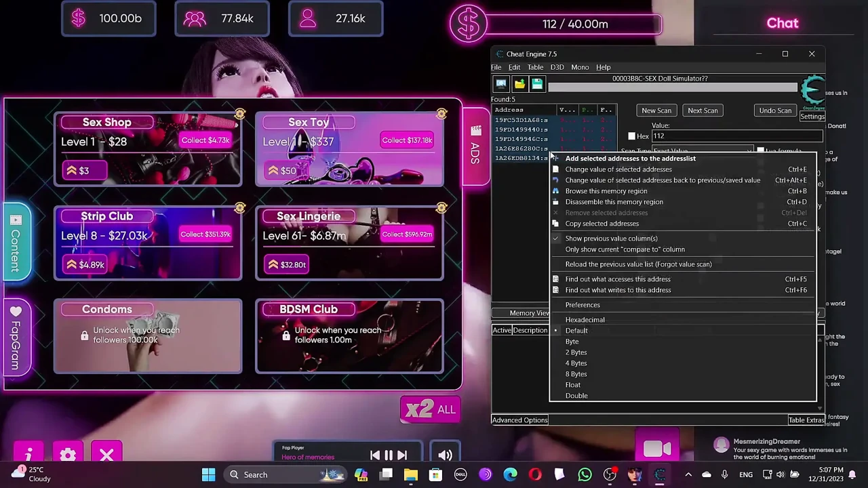Open the game settings gear
Image resolution: width=868 pixels, height=488 pixels.
click(x=68, y=454)
